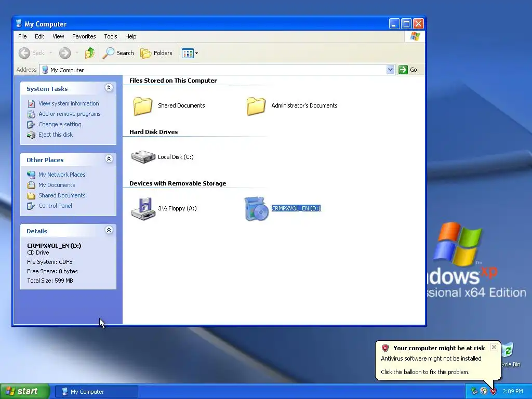Screen dimensions: 532x399
Task: Click the Recycle Bin desktop icon
Action: (508, 351)
